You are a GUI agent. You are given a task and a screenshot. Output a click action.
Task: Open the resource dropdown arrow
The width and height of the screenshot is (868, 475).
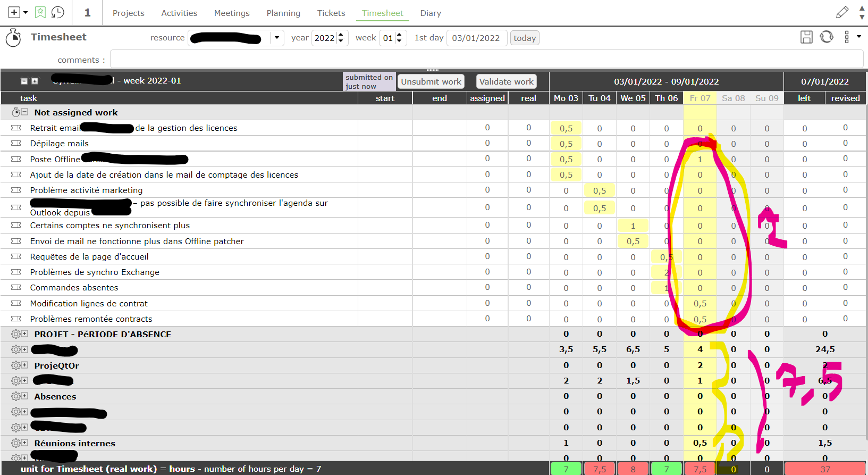[x=276, y=38]
